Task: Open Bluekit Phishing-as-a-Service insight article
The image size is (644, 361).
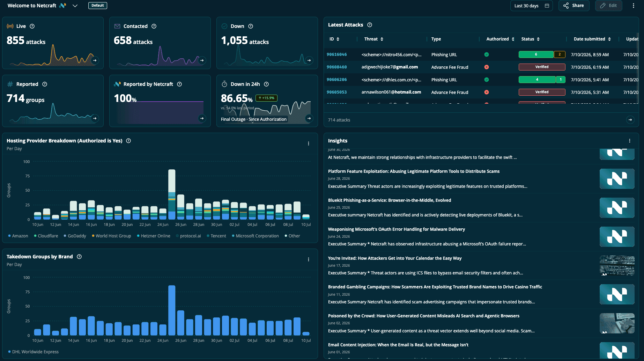Action: coord(390,200)
